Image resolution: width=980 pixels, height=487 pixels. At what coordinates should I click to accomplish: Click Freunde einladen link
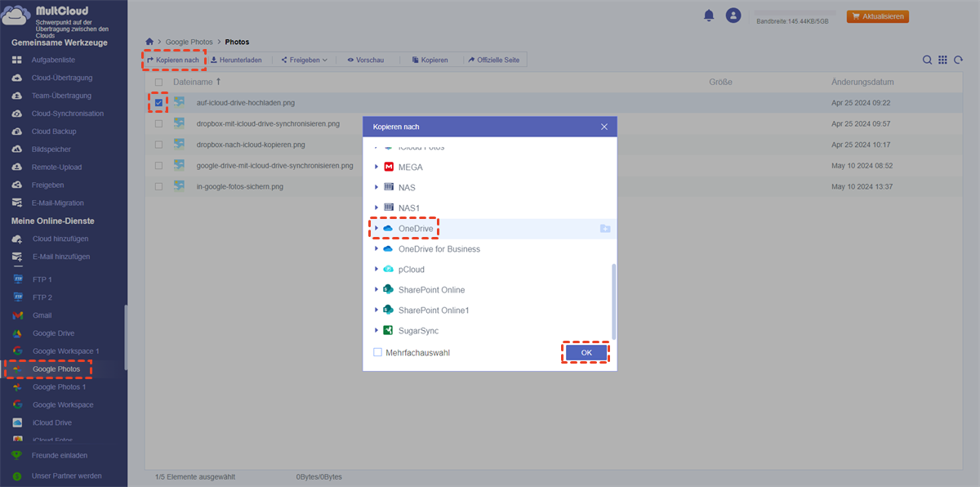(60, 456)
